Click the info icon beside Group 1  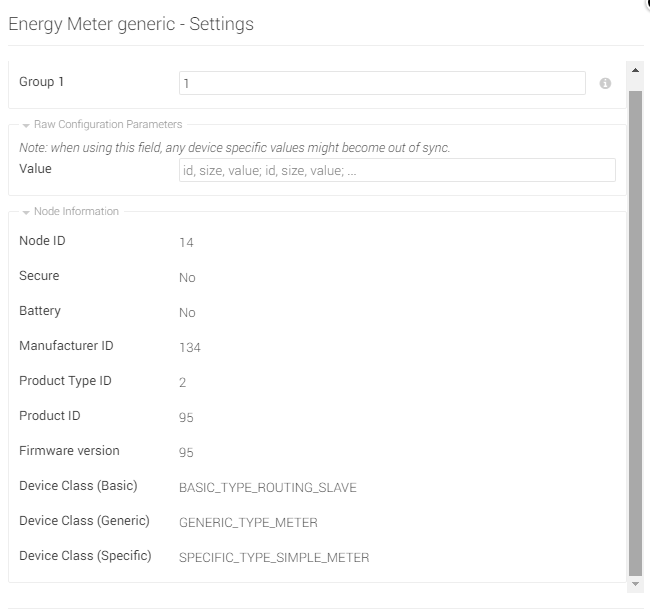pyautogui.click(x=605, y=84)
